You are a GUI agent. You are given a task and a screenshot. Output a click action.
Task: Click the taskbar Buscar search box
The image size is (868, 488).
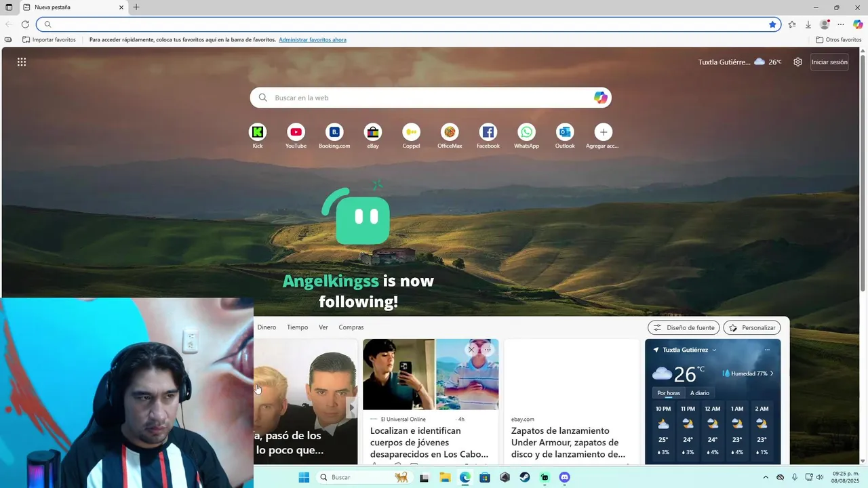click(363, 477)
